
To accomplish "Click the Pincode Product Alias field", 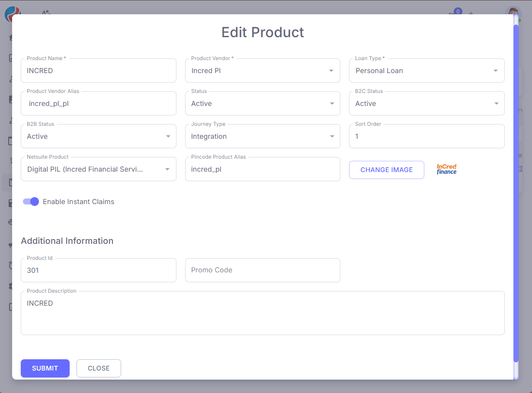I will [262, 169].
